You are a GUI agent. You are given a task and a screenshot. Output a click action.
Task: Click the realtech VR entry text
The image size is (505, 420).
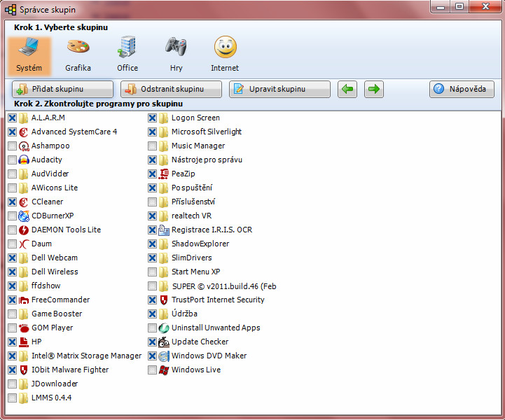point(191,216)
